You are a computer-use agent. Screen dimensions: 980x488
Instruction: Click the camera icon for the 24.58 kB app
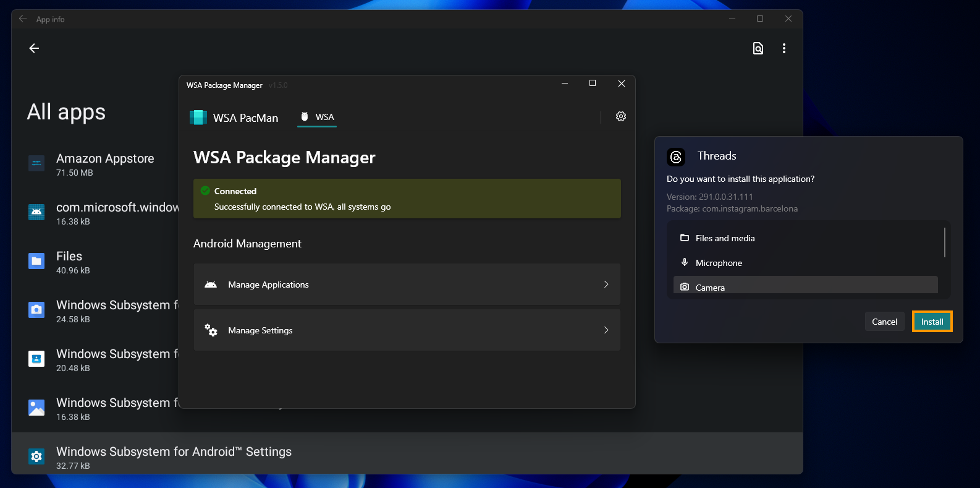click(x=36, y=310)
